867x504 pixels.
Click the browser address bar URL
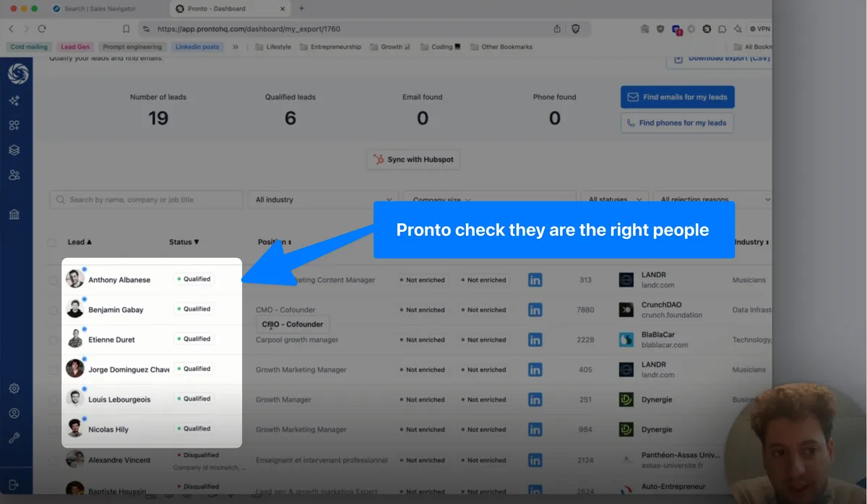249,29
